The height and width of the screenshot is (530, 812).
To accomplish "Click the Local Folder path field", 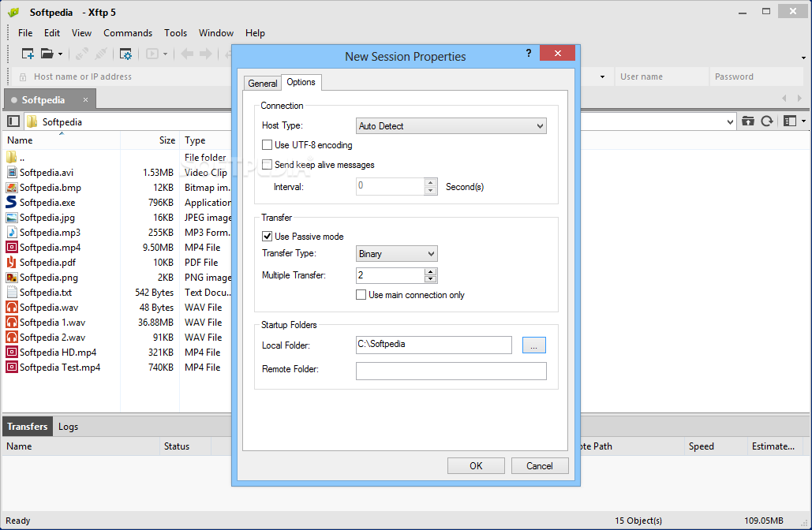I will 433,345.
